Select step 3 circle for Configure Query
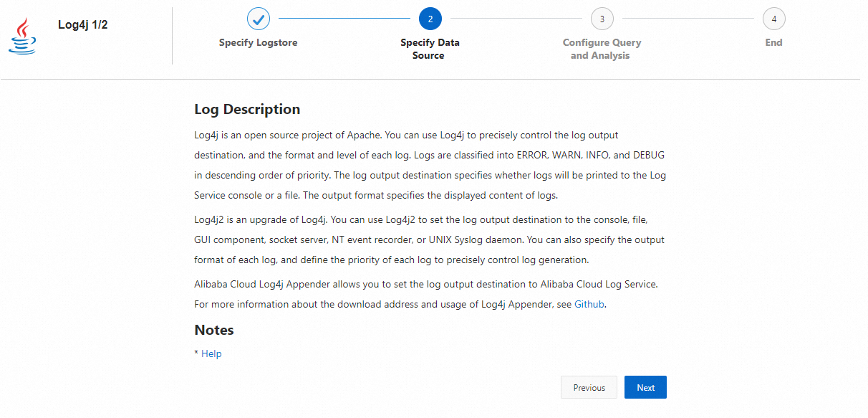The image size is (868, 418). pyautogui.click(x=602, y=19)
